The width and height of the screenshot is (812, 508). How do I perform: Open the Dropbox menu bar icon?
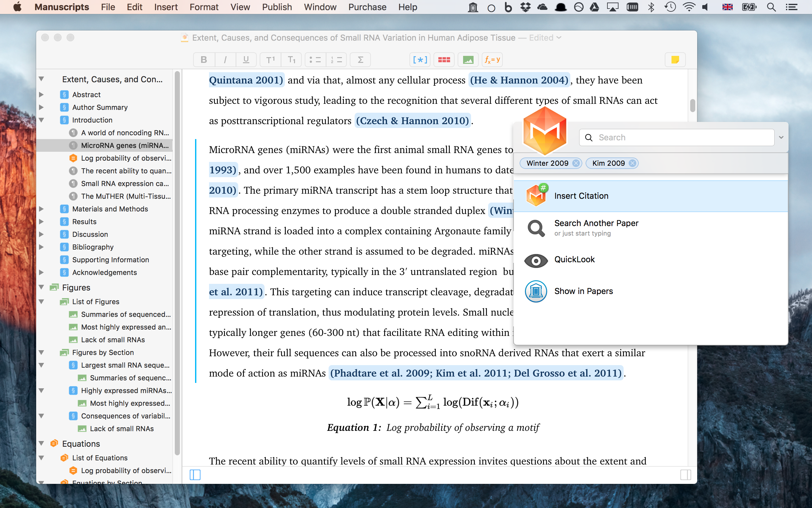[x=525, y=7]
